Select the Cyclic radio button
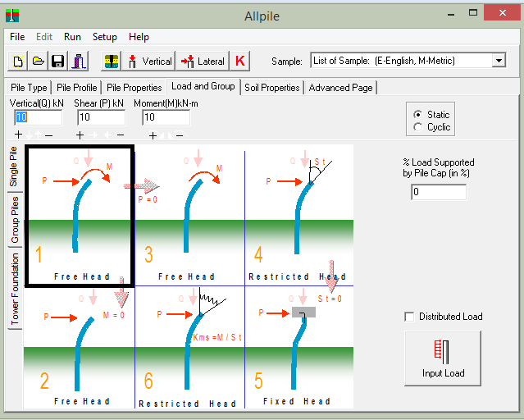This screenshot has width=524, height=420. pos(432,127)
